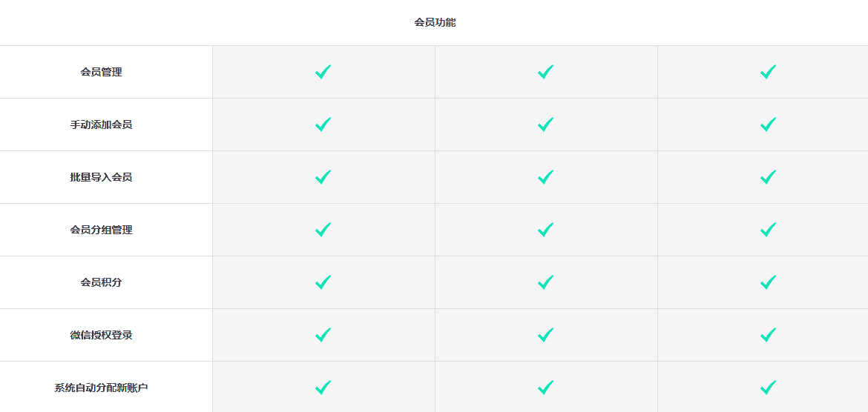Click third-column checkmark for 批量导入会员
The height and width of the screenshot is (412, 868).
(x=768, y=177)
